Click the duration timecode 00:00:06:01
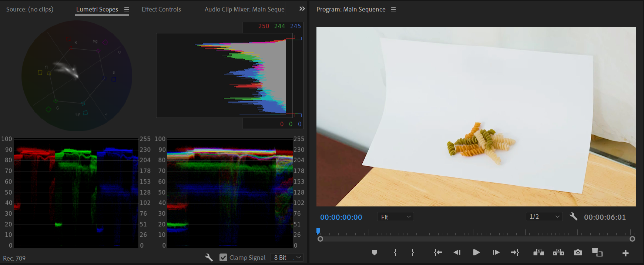Viewport: 644px width, 265px height. [x=605, y=217]
